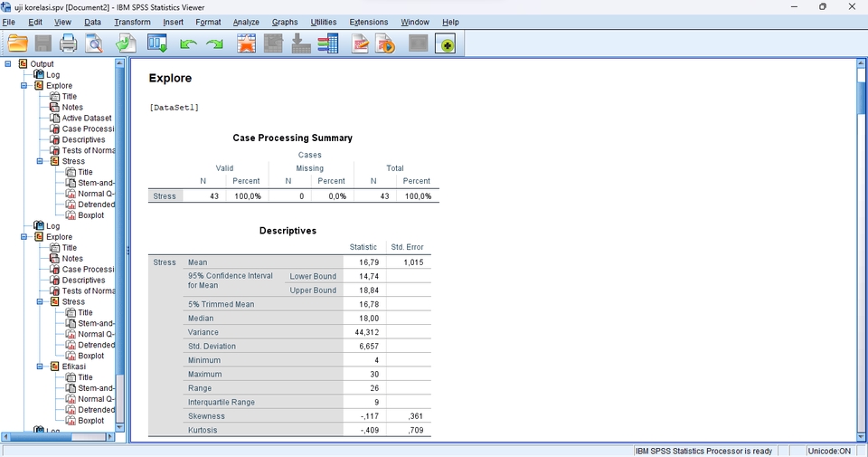Click the Output root book icon
868x457 pixels.
pos(23,64)
